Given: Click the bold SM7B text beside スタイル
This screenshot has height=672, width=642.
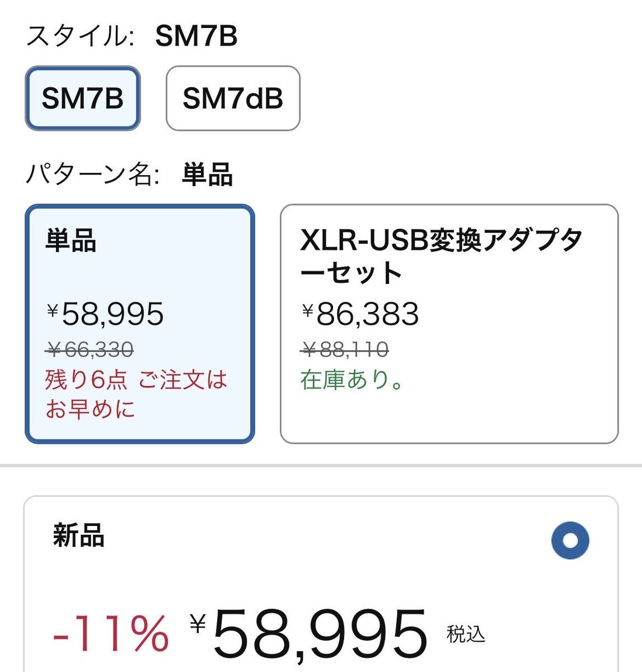Looking at the screenshot, I should click(196, 36).
